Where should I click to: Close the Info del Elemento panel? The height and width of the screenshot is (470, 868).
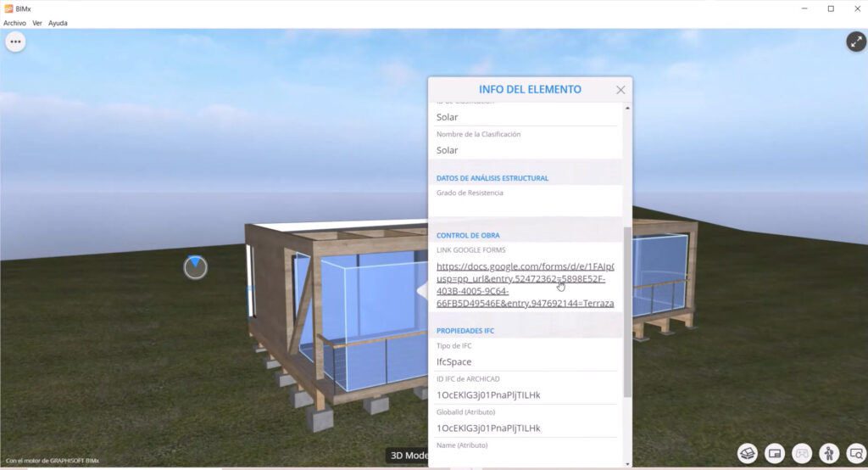620,90
